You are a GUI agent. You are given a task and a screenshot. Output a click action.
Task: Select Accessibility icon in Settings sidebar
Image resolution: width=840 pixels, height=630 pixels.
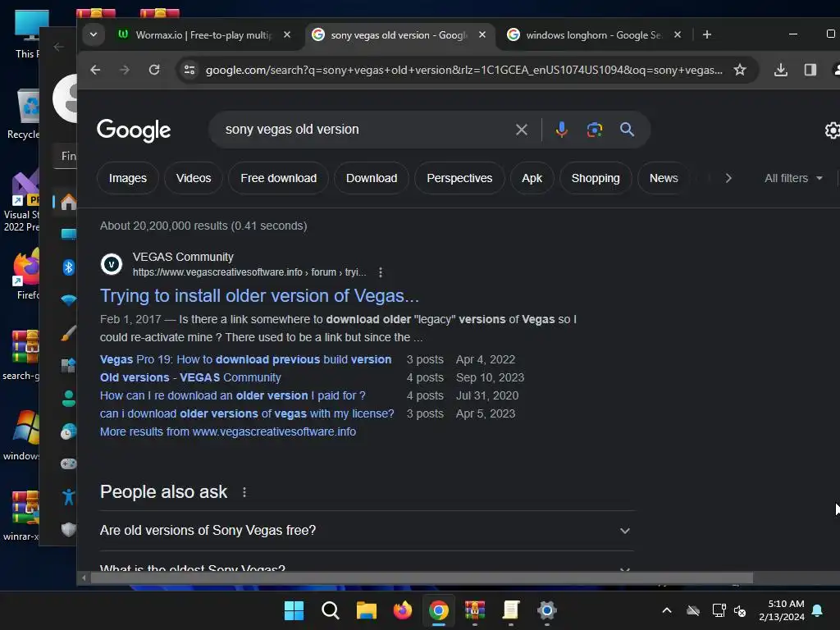click(x=69, y=496)
